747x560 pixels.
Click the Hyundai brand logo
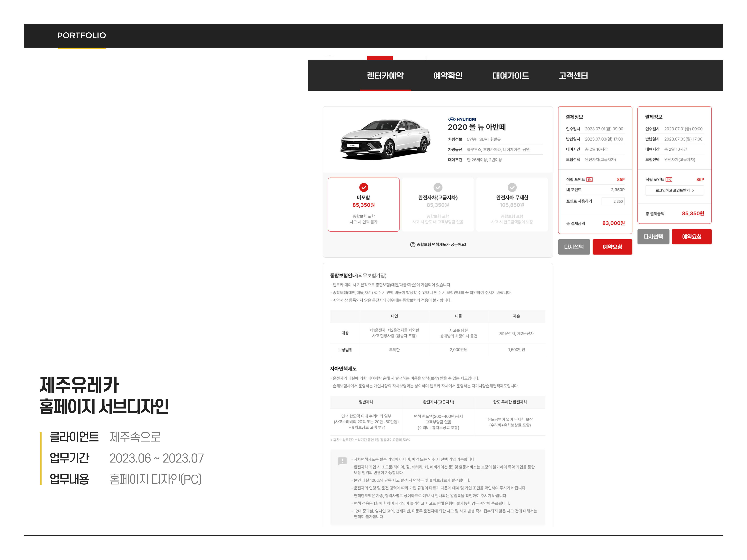[x=462, y=119]
